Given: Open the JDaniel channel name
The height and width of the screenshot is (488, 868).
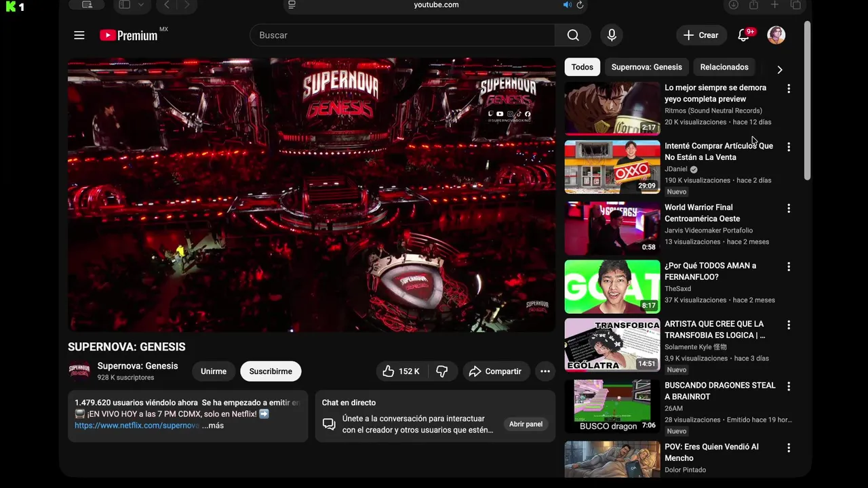Looking at the screenshot, I should pyautogui.click(x=676, y=169).
